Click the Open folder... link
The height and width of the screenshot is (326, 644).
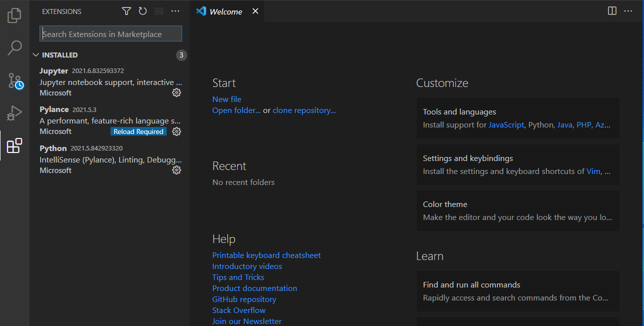pos(236,110)
